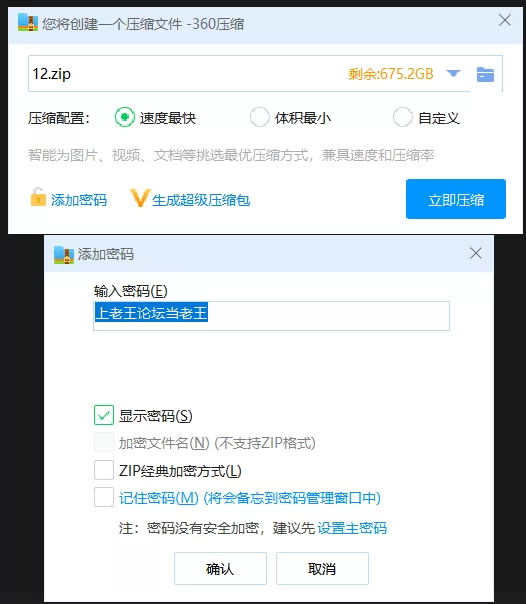Click the 360压缩 app icon in the main title bar
Image resolution: width=526 pixels, height=604 pixels.
pos(28,23)
